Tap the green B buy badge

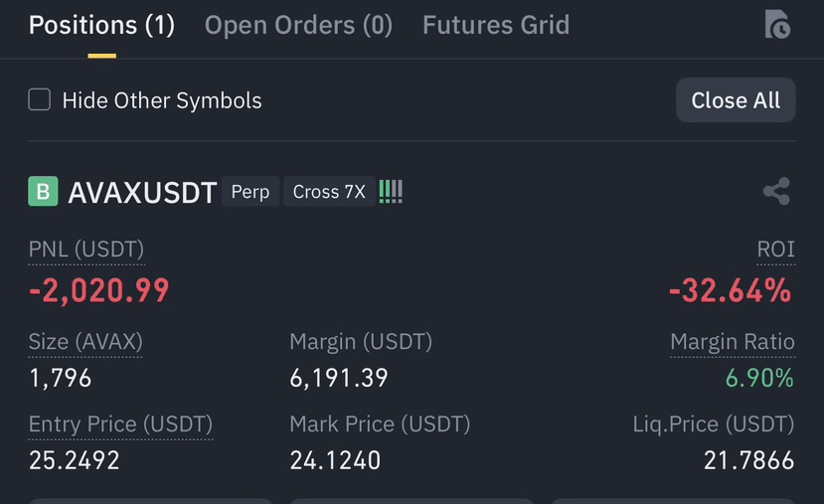tap(43, 191)
